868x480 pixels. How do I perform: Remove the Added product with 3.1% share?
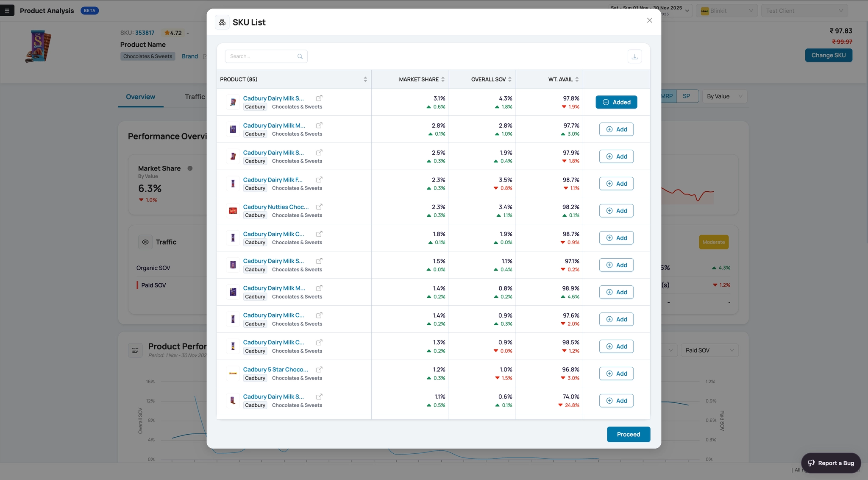pos(616,102)
